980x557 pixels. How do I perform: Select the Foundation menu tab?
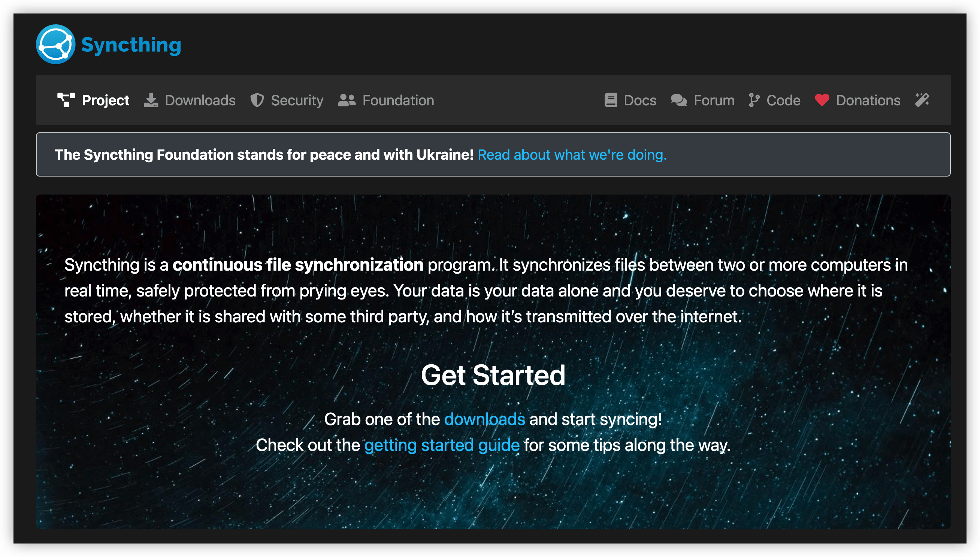[x=398, y=100]
